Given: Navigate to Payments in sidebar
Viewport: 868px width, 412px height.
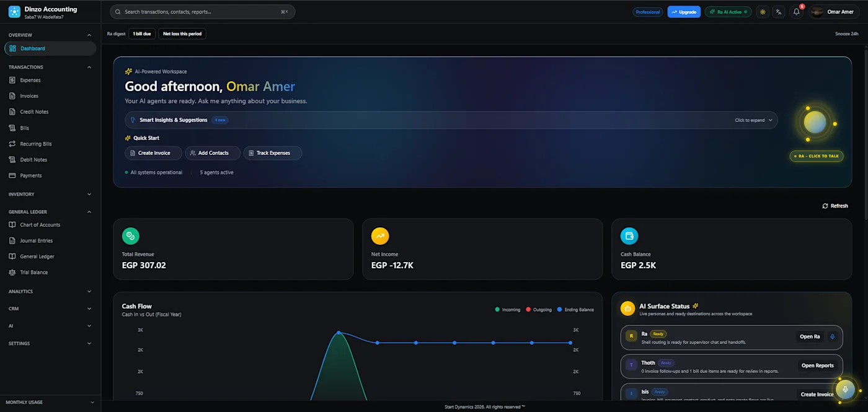Looking at the screenshot, I should [50, 175].
